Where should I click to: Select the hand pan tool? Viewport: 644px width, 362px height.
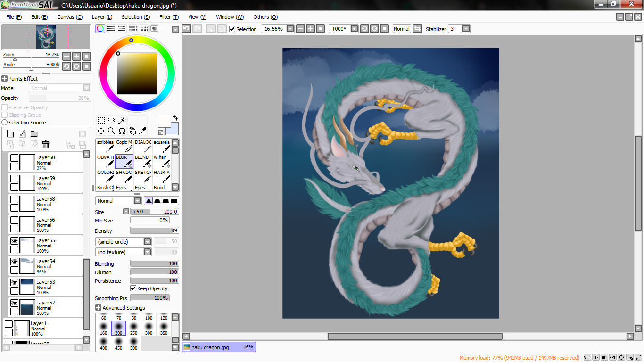click(x=132, y=131)
